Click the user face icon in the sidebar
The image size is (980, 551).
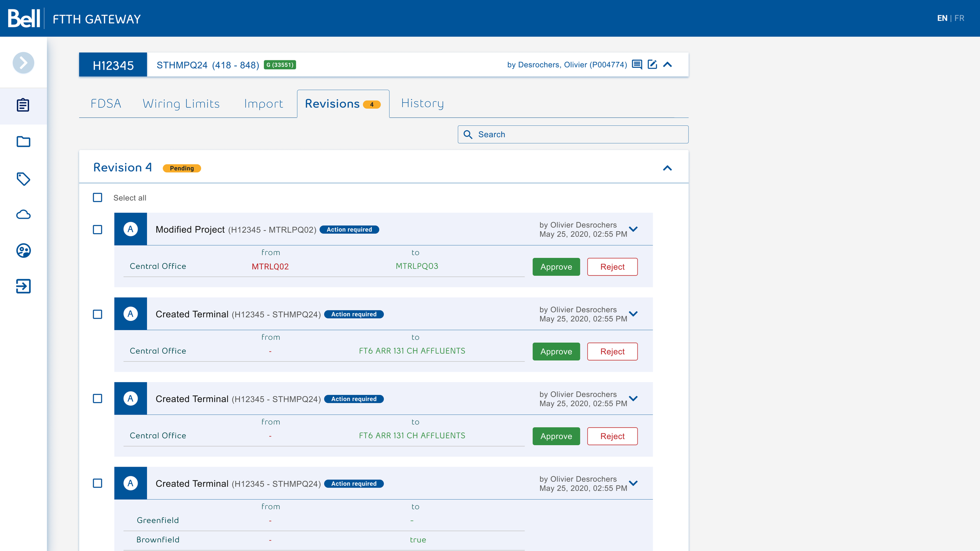[23, 250]
